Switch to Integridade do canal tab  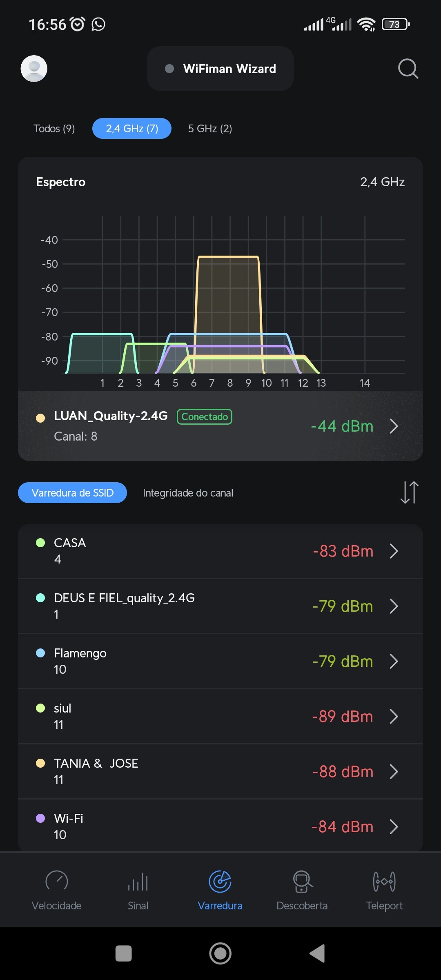click(188, 493)
